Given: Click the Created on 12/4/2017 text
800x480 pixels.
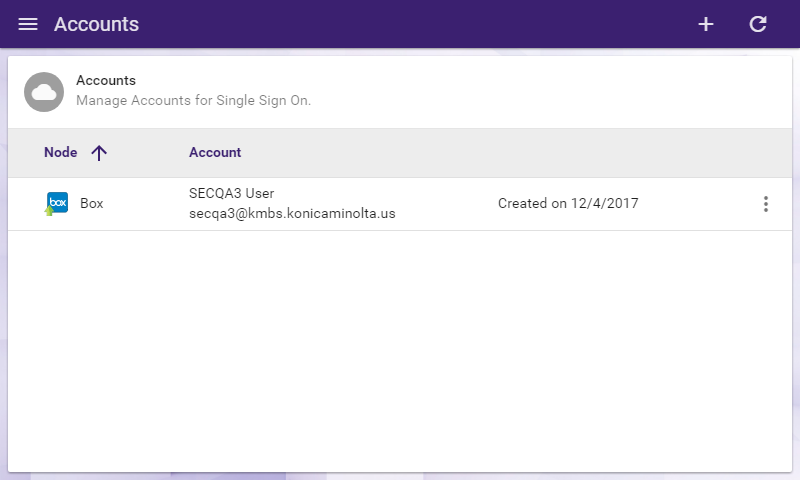Looking at the screenshot, I should 568,204.
